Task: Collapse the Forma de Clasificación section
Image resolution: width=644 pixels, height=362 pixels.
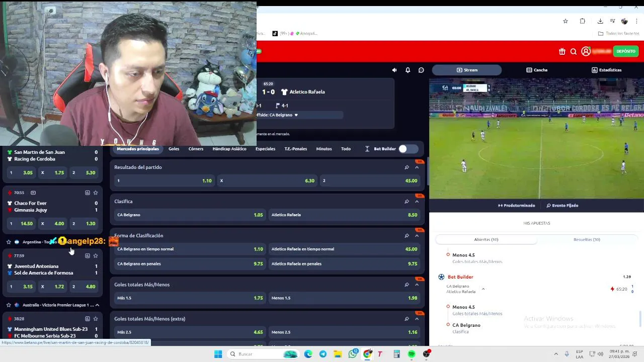Action: [x=417, y=236]
